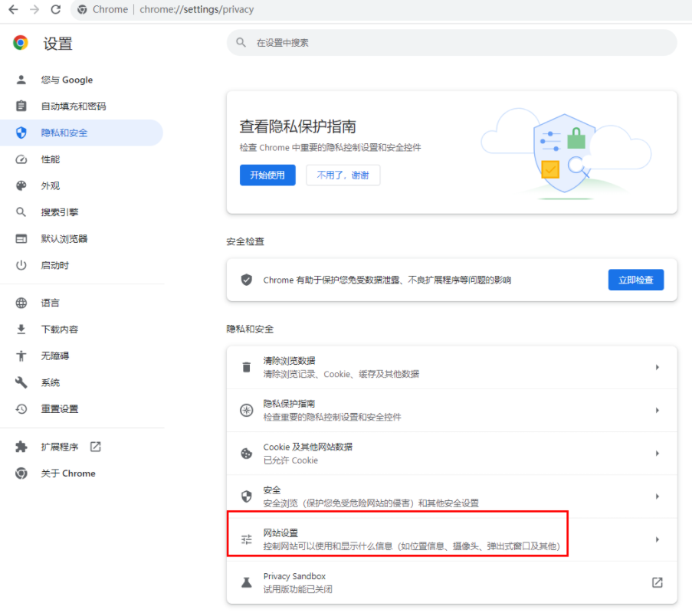Dismiss guide with 不用了，谢谢 button
The image size is (692, 616).
343,175
